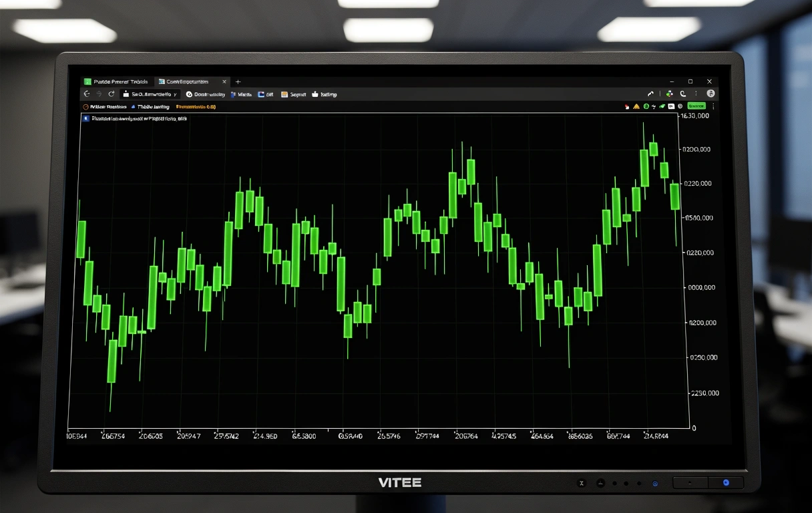Viewport: 812px width, 513px height.
Task: Click the green Balance button
Action: point(696,106)
